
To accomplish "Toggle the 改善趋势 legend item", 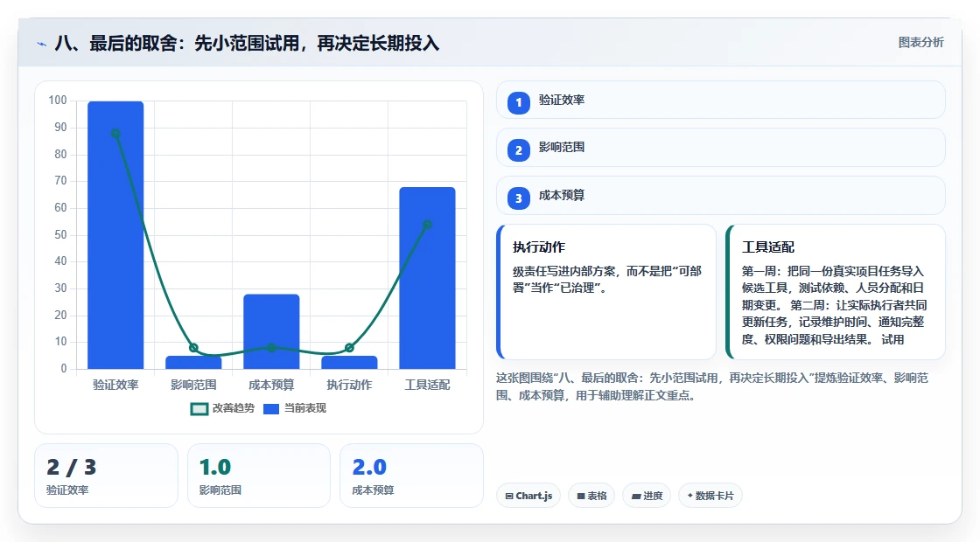I will 222,408.
